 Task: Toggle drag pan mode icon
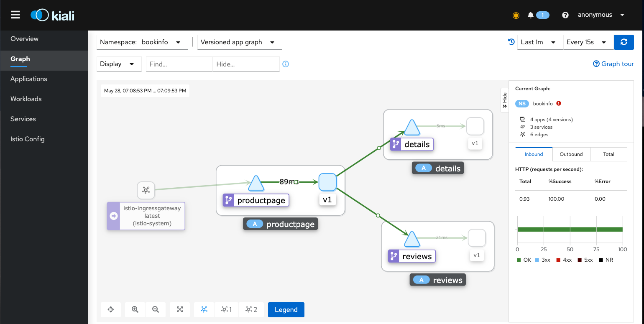point(111,310)
